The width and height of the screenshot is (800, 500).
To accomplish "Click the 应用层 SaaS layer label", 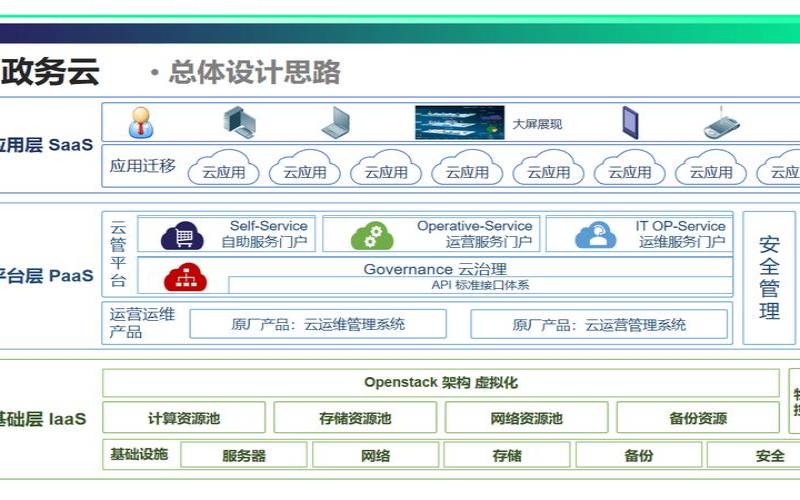I will pyautogui.click(x=46, y=145).
